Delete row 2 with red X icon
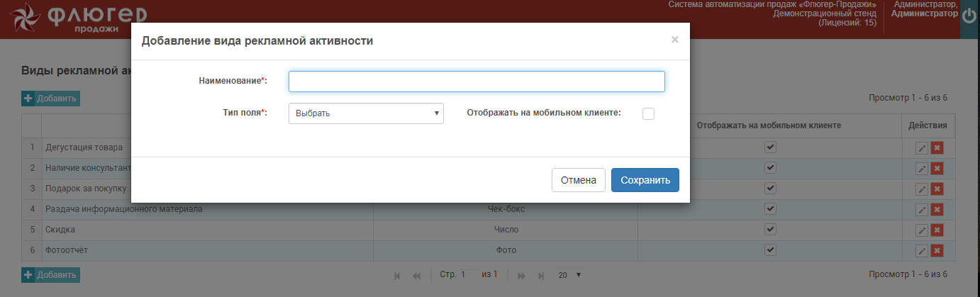 click(937, 169)
